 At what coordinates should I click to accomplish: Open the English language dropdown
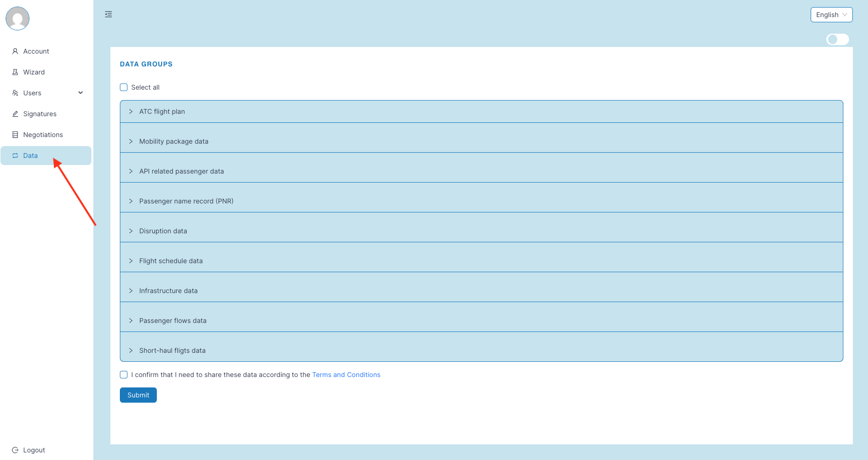[831, 15]
